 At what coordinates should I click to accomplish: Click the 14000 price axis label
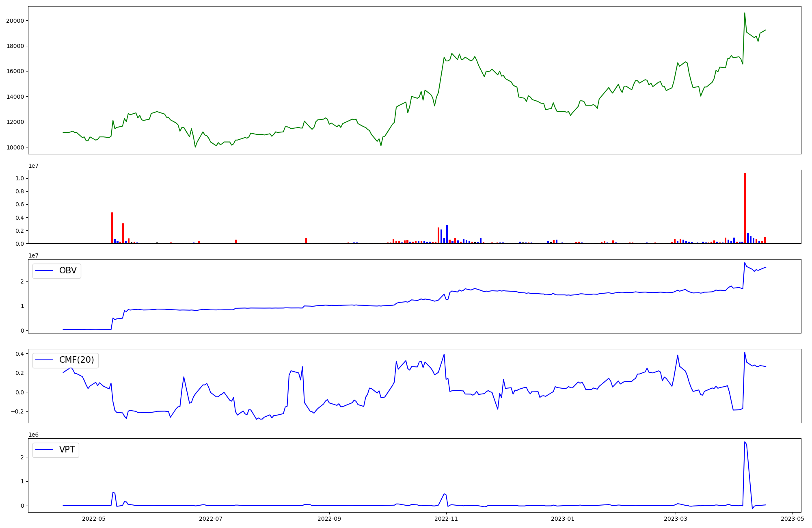click(15, 97)
